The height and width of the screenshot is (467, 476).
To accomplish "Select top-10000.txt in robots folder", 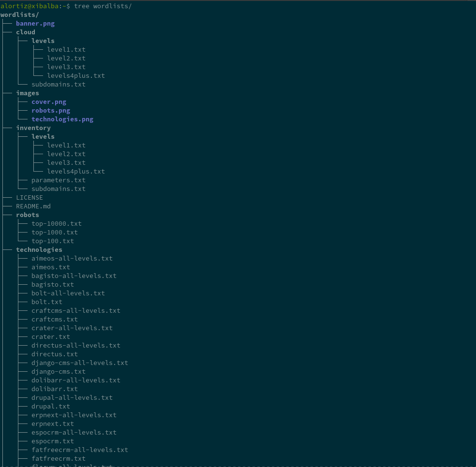I will [56, 224].
